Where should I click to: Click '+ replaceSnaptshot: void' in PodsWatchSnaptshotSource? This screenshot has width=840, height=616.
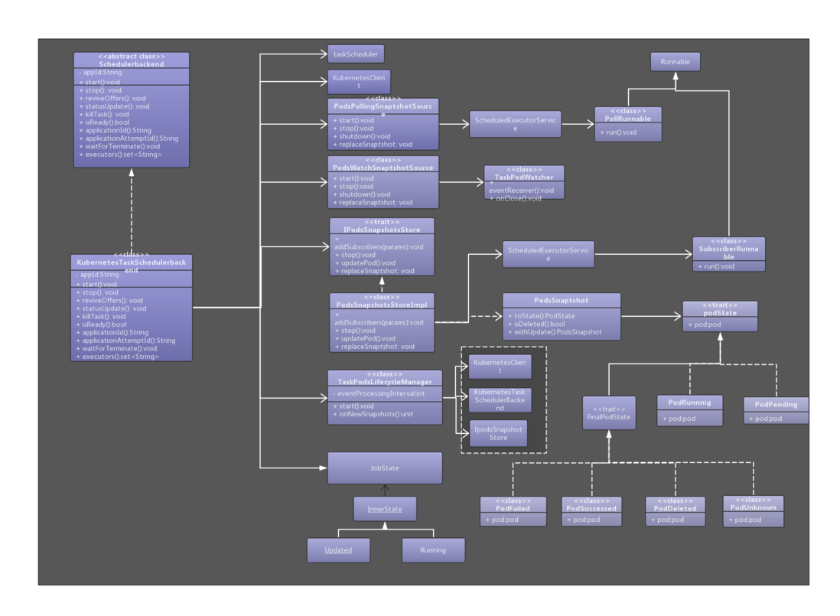click(x=373, y=203)
